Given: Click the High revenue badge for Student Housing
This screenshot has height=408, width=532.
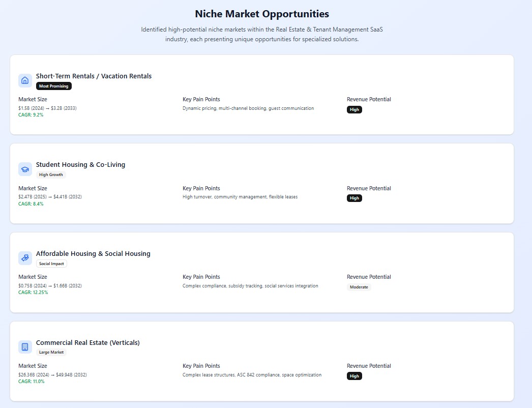Looking at the screenshot, I should click(354, 198).
